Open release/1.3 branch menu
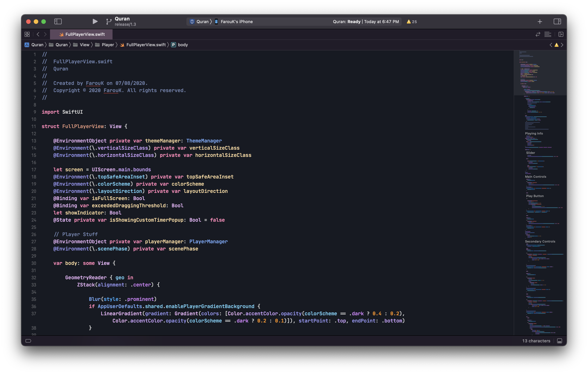This screenshot has height=374, width=588. tap(125, 24)
